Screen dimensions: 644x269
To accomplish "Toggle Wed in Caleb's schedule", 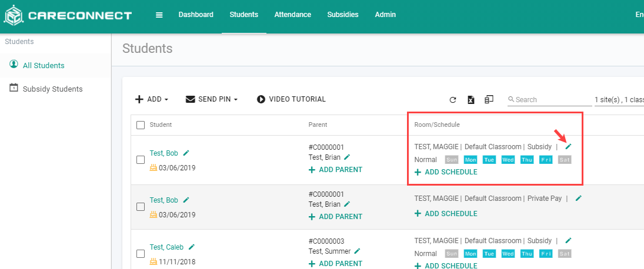I will pyautogui.click(x=508, y=254).
